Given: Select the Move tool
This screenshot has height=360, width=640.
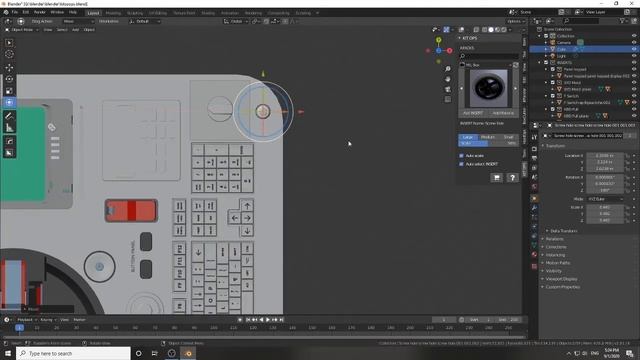Looking at the screenshot, I should click(9, 67).
